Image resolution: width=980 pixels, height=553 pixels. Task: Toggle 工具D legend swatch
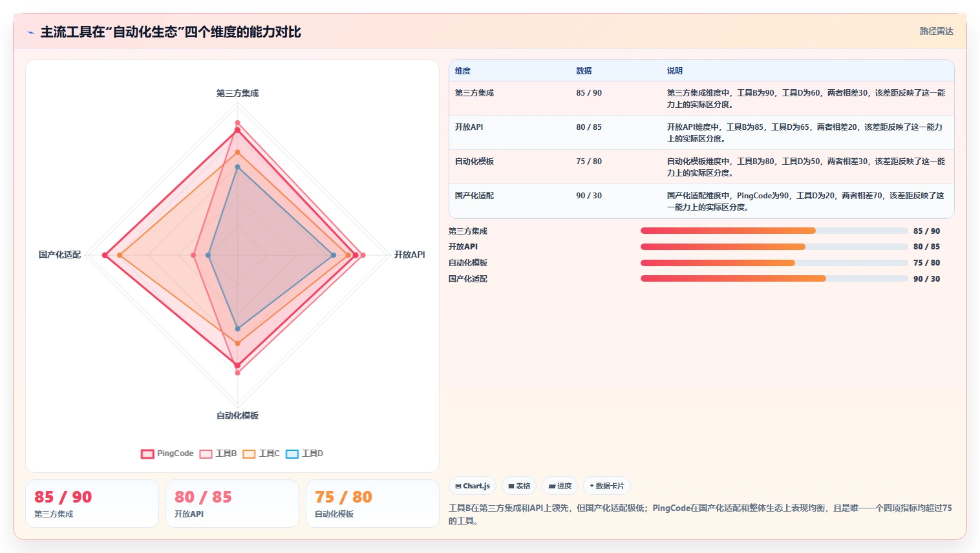coord(292,454)
